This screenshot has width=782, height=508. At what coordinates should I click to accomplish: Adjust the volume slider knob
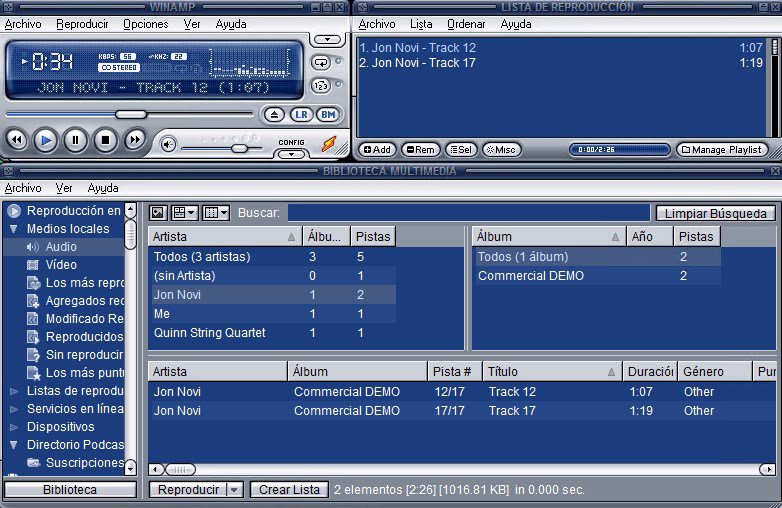[239, 148]
